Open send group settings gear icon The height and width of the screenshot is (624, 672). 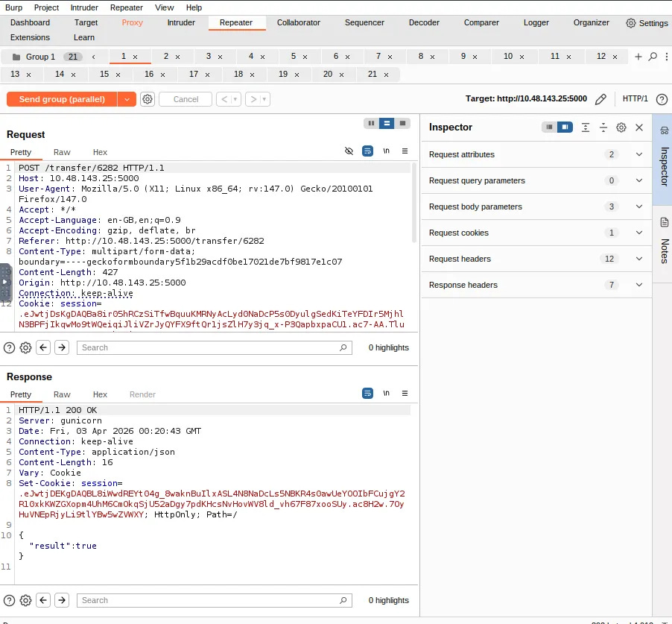148,99
